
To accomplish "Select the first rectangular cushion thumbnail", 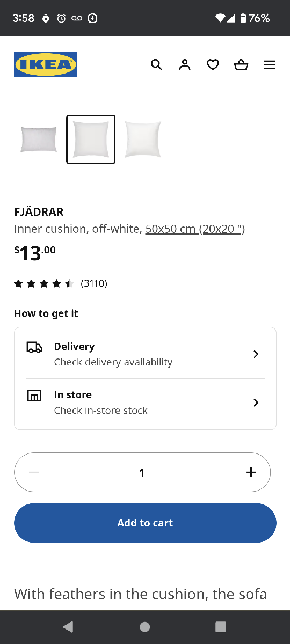I will pos(39,140).
